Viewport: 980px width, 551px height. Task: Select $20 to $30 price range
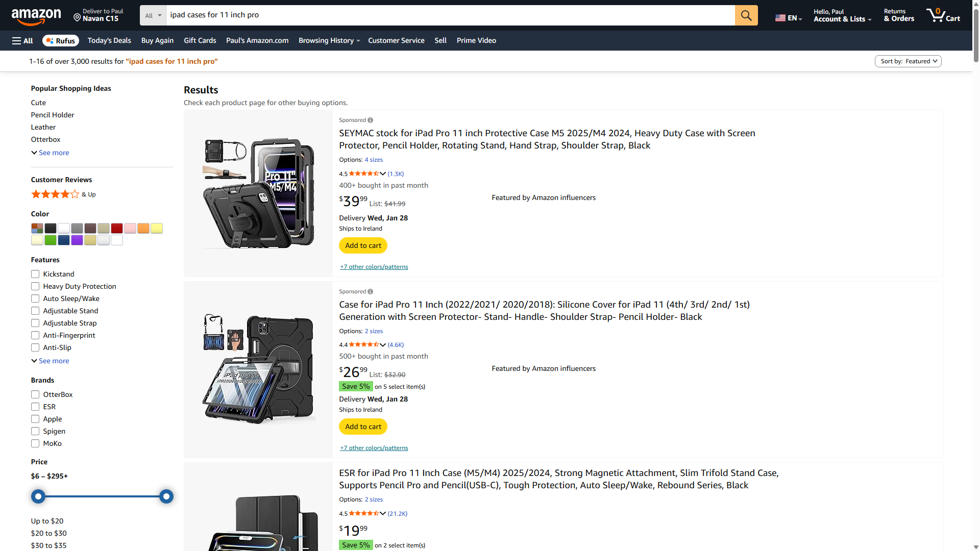point(48,534)
